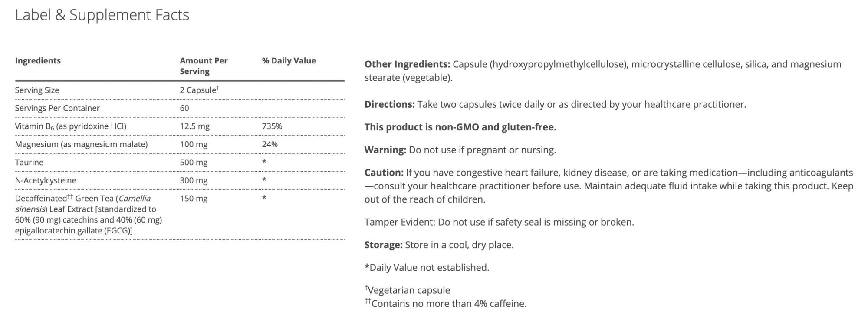This screenshot has height=319, width=868.
Task: Click the bold "Other Ingredients:" label
Action: [407, 64]
